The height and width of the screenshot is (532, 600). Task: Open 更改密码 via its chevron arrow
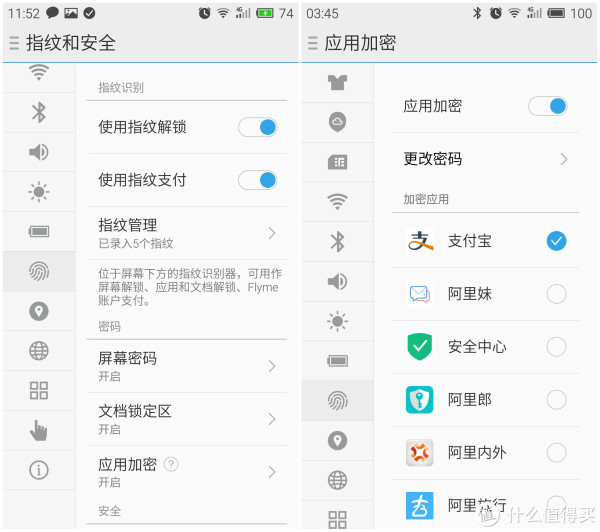563,159
